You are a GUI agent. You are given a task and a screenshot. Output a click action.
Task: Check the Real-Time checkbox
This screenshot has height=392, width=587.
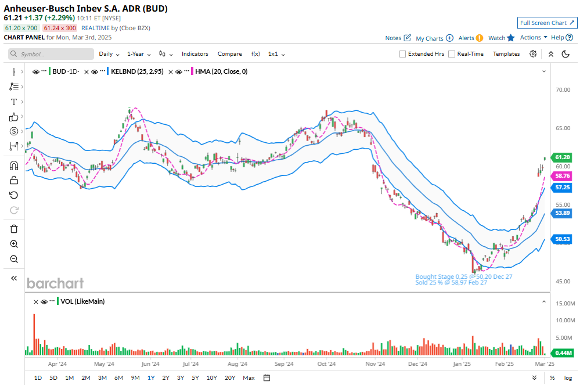pos(452,54)
